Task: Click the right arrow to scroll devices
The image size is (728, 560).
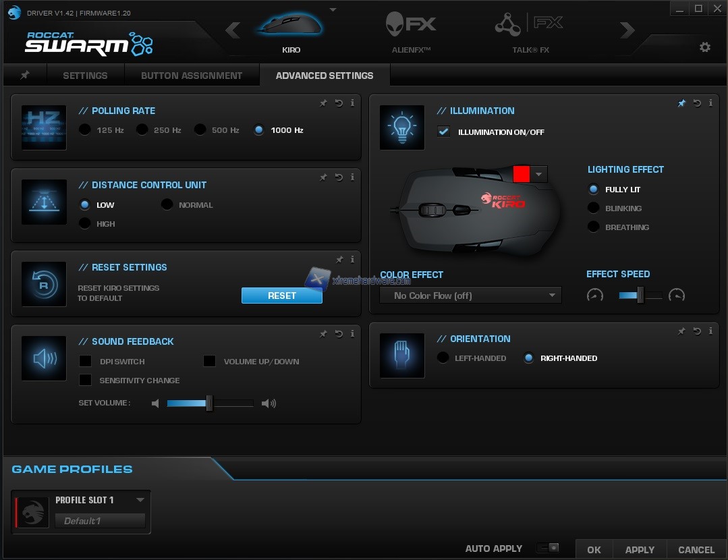Action: pyautogui.click(x=627, y=30)
